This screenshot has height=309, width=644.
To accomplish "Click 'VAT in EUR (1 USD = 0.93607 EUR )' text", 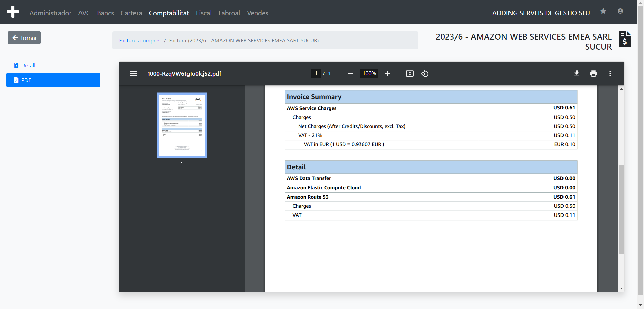I will [344, 144].
